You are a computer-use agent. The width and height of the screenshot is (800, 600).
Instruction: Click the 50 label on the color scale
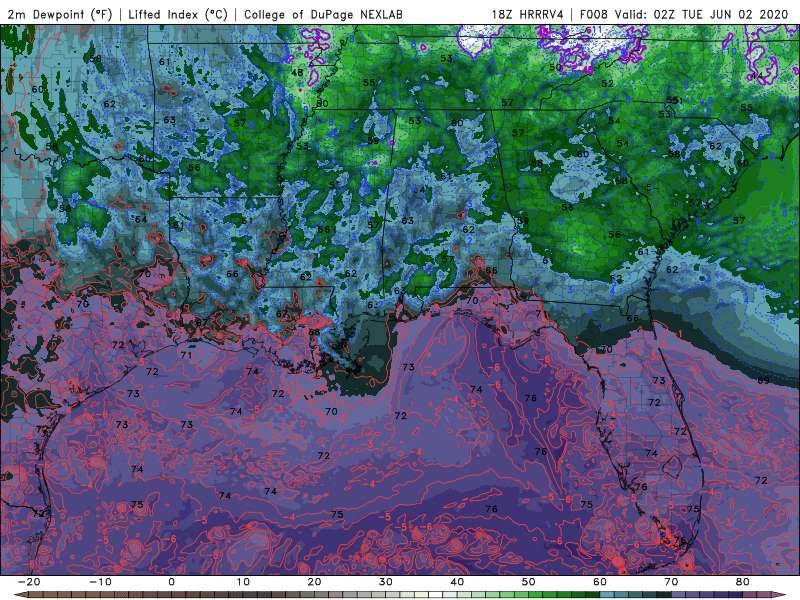click(529, 582)
